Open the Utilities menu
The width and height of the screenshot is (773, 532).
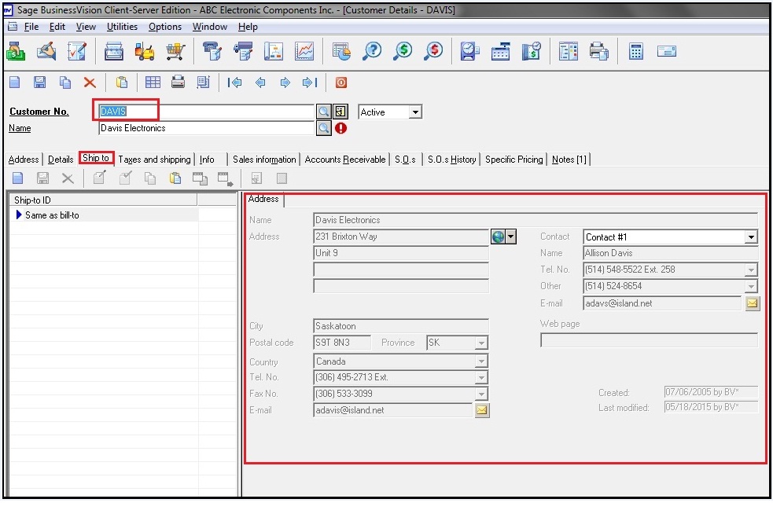[x=122, y=27]
